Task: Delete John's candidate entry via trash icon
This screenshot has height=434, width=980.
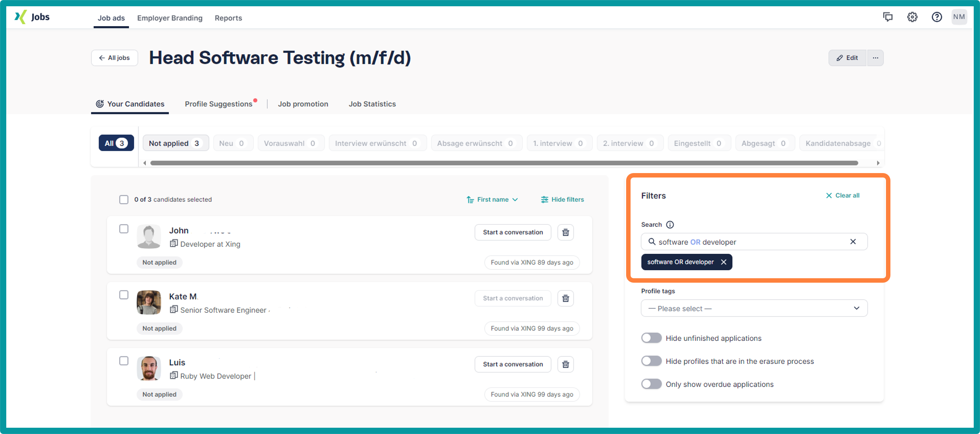Action: [565, 232]
